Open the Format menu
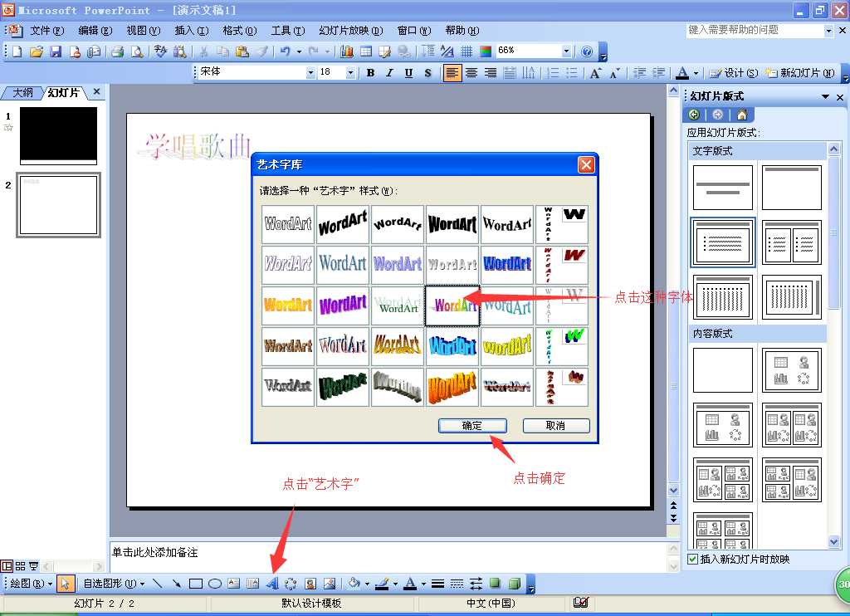Screen dimensions: 850x616 point(240,31)
